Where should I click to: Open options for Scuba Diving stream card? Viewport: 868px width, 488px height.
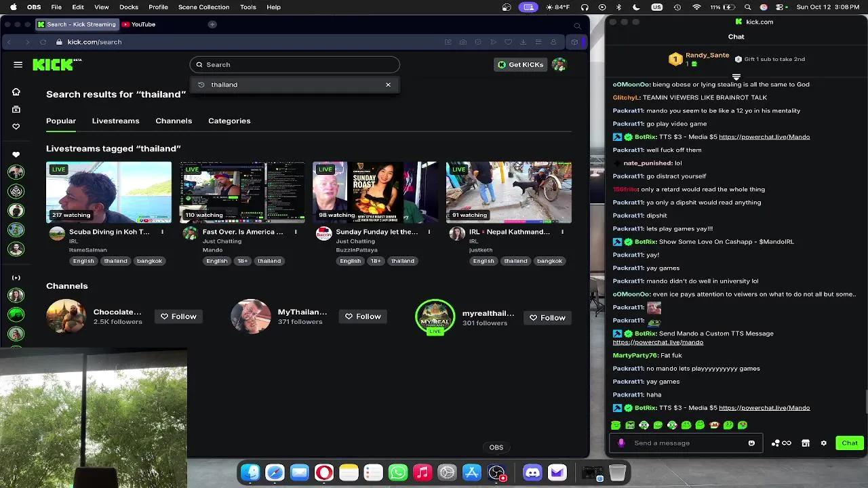pyautogui.click(x=162, y=232)
